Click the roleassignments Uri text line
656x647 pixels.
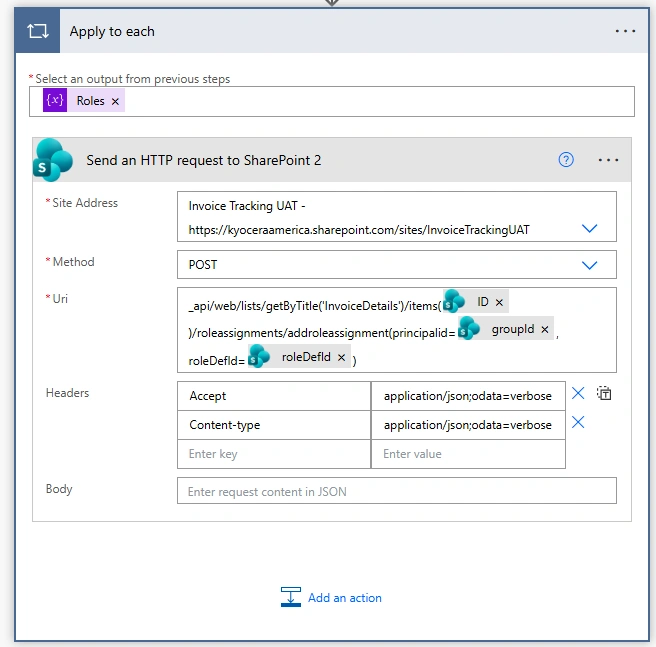pyautogui.click(x=322, y=333)
